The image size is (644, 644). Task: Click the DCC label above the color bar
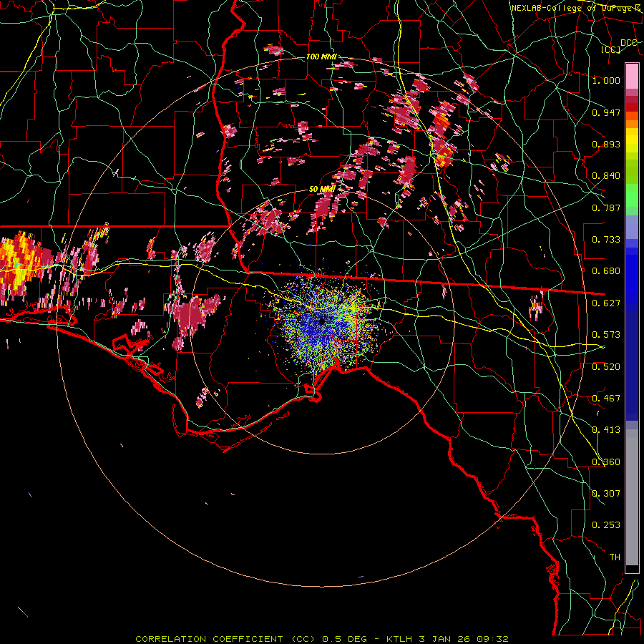[x=628, y=43]
